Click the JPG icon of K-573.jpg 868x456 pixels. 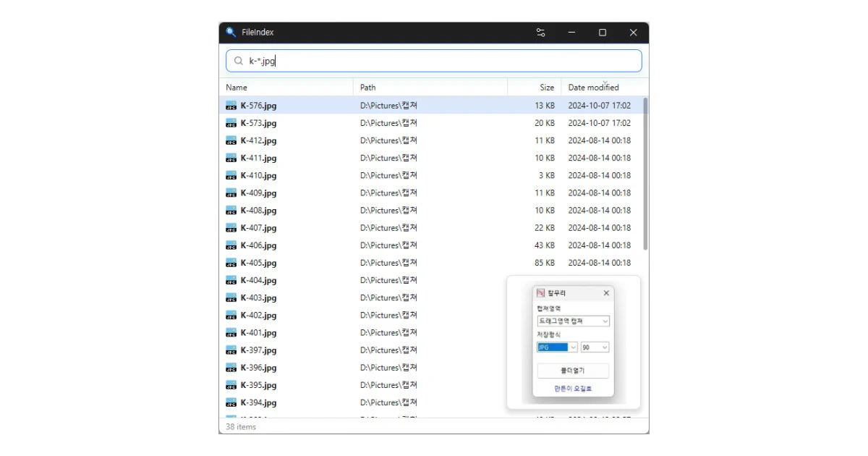(x=231, y=123)
